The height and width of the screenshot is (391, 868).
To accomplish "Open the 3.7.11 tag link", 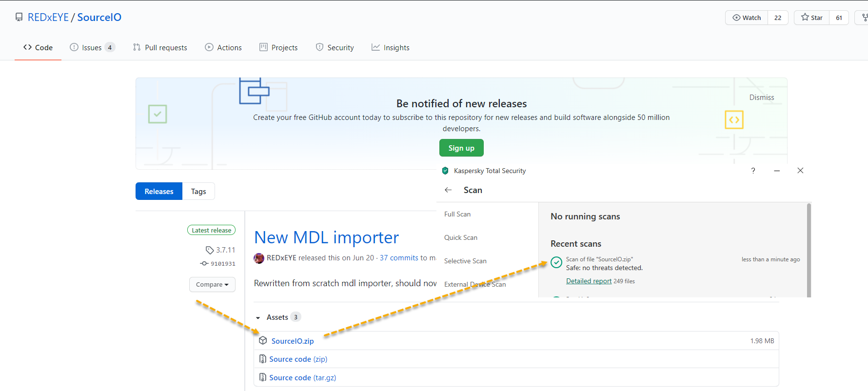I will click(x=226, y=250).
